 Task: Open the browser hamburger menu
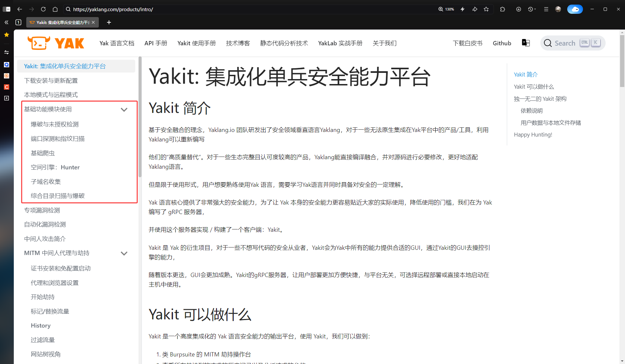pos(546,9)
